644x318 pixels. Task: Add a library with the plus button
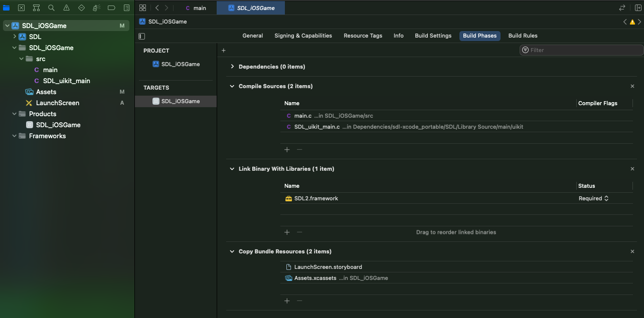pyautogui.click(x=287, y=232)
